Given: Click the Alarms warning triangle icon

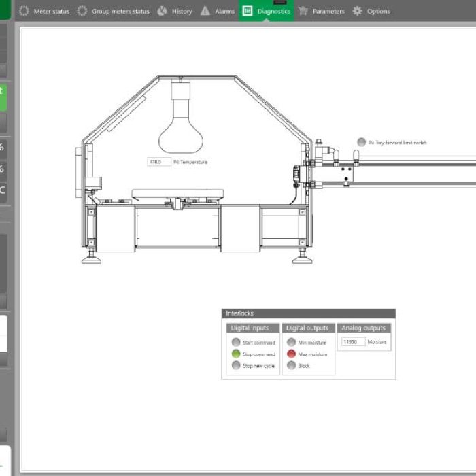Looking at the screenshot, I should (205, 11).
